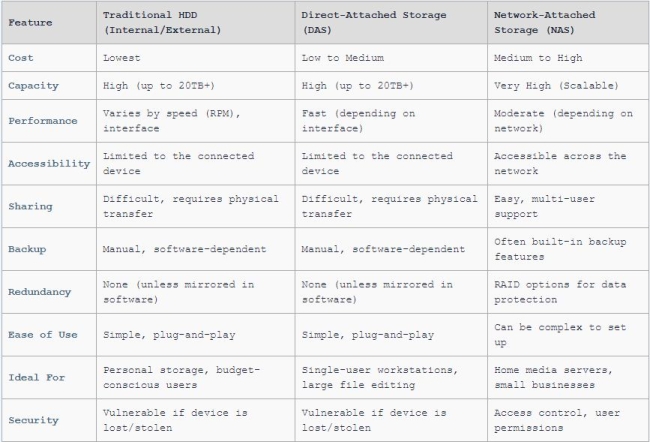Click the "Accessible across the network" cell
Viewport: 650px width, 442px height.
pos(560,163)
